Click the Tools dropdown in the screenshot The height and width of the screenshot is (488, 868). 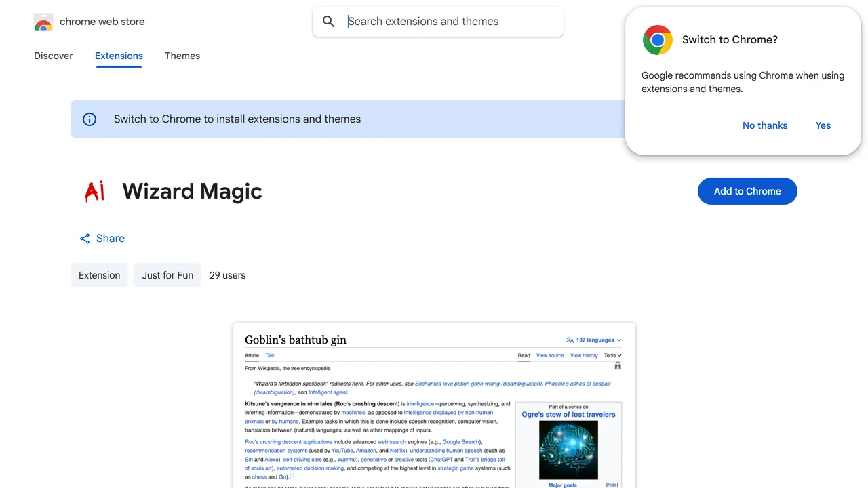613,355
